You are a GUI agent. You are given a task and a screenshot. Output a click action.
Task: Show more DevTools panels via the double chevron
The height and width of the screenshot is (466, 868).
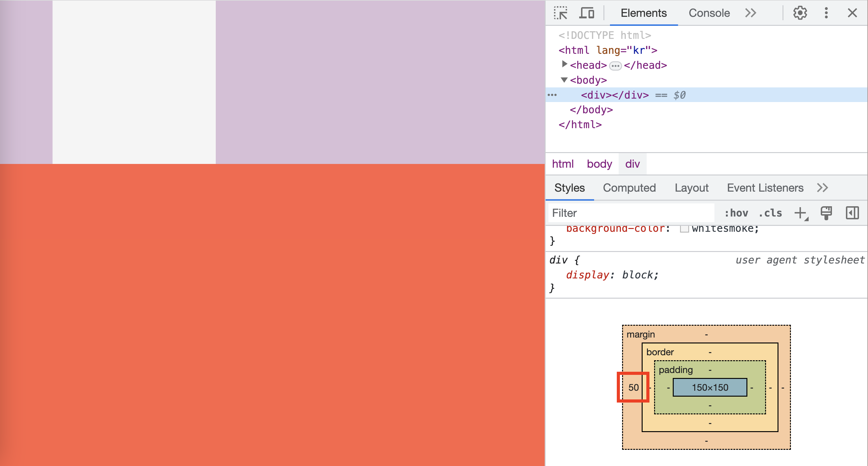750,13
